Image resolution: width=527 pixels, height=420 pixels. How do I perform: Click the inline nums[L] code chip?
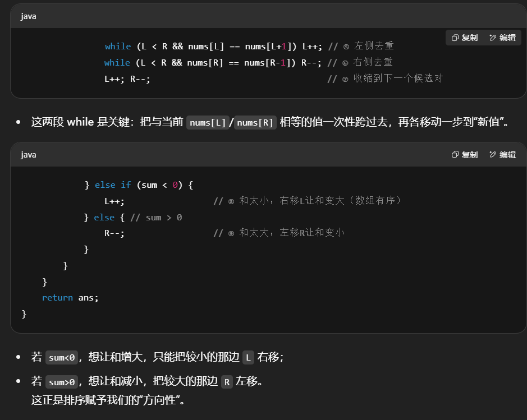[x=208, y=122]
